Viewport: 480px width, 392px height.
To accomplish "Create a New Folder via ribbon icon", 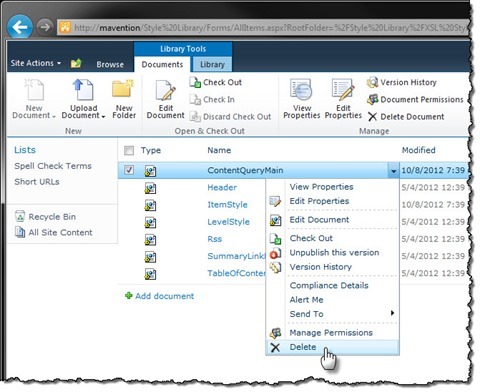I will point(123,89).
